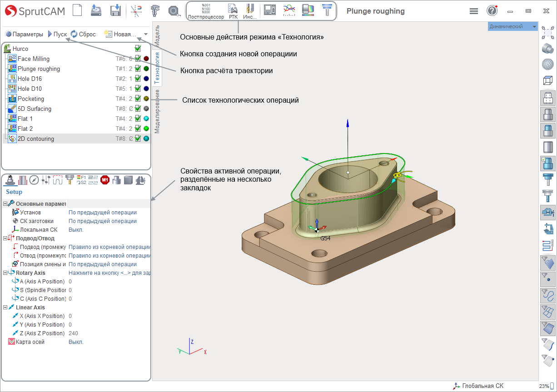Open the caliper measurement tool
Image resolution: width=557 pixels, height=392 pixels.
(156, 10)
